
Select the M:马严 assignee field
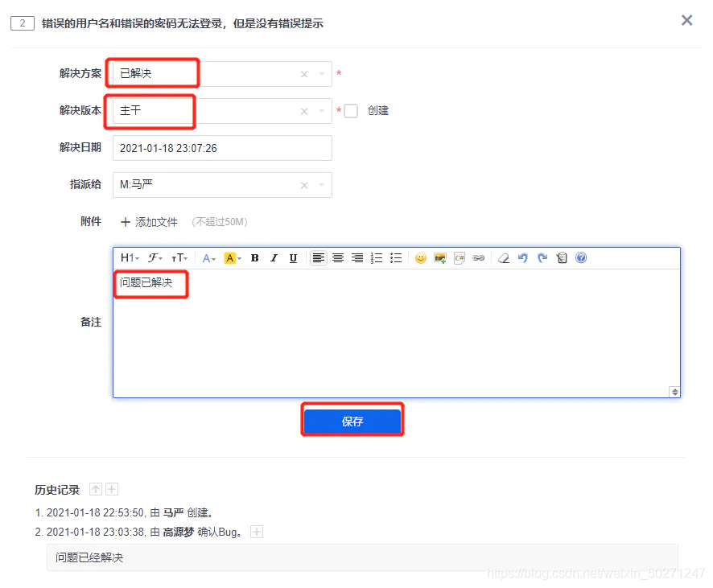[222, 185]
